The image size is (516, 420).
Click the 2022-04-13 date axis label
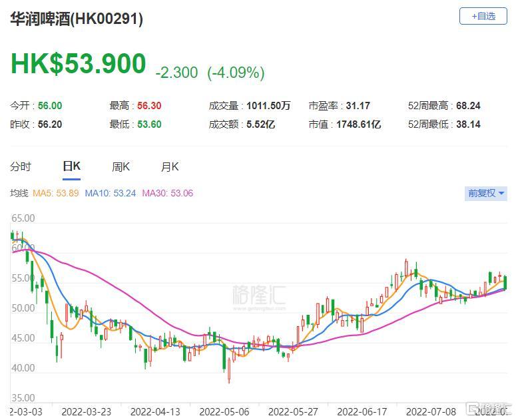155,412
